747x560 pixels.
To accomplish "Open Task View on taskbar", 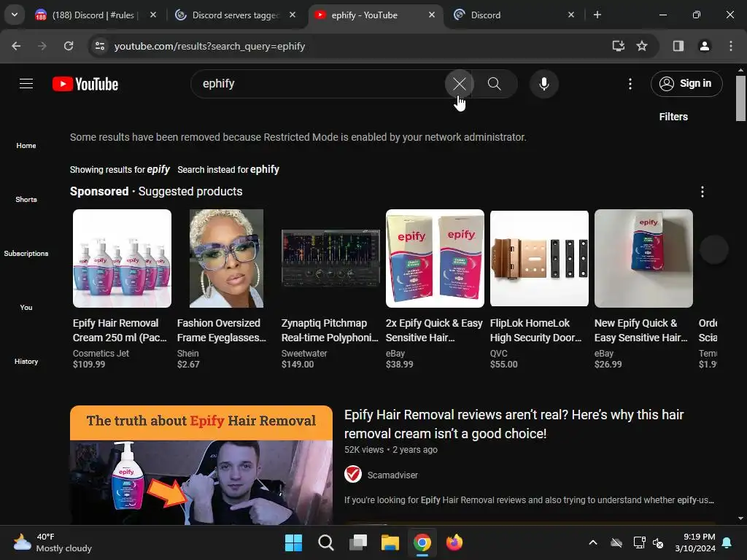I will (357, 542).
